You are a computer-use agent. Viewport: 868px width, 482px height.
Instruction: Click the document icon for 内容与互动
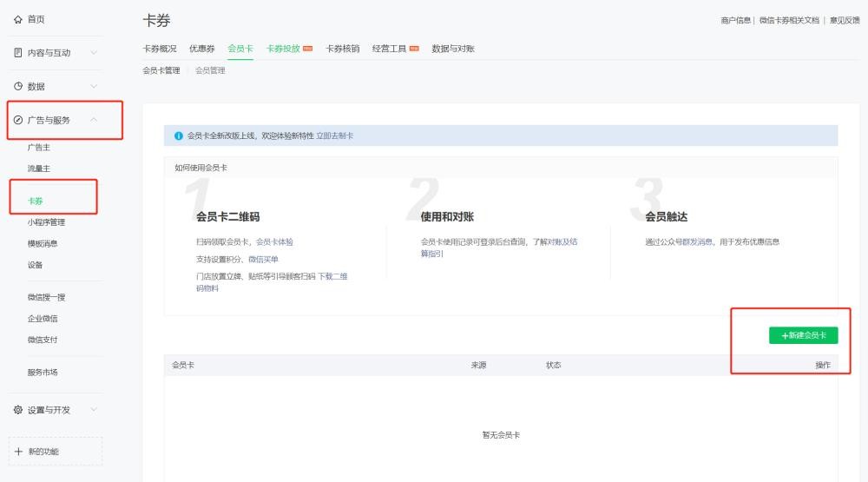tap(18, 53)
